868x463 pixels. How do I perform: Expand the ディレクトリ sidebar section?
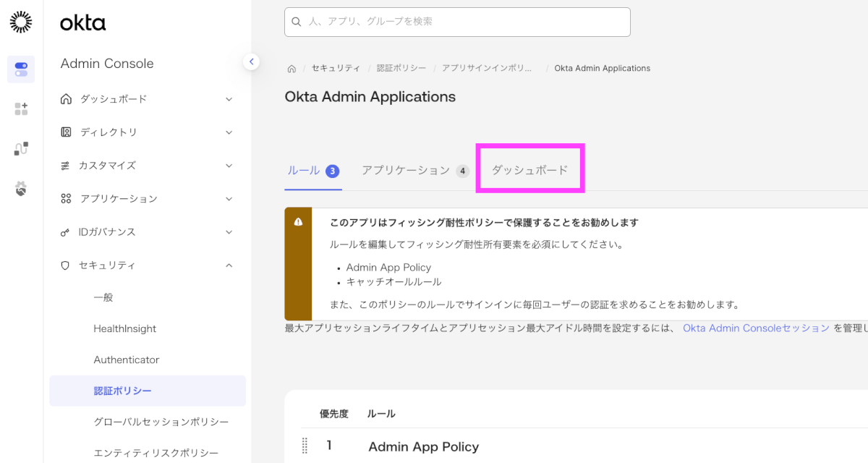coord(229,132)
